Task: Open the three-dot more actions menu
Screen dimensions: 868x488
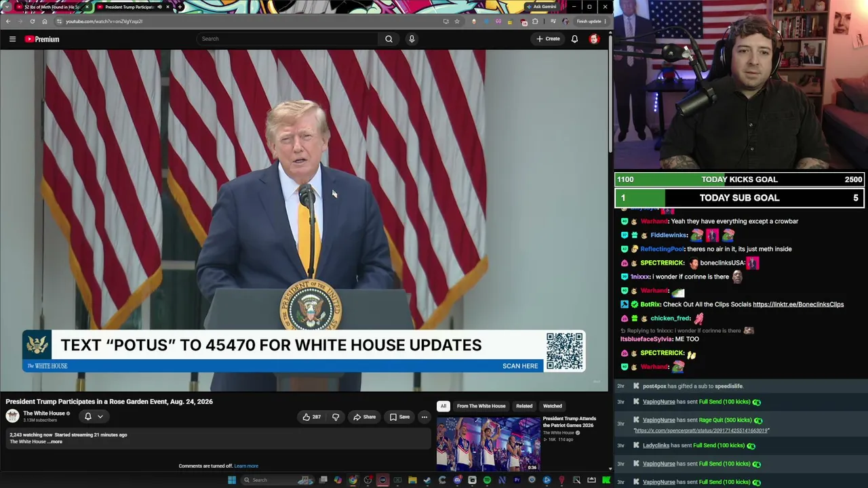Action: 424,417
